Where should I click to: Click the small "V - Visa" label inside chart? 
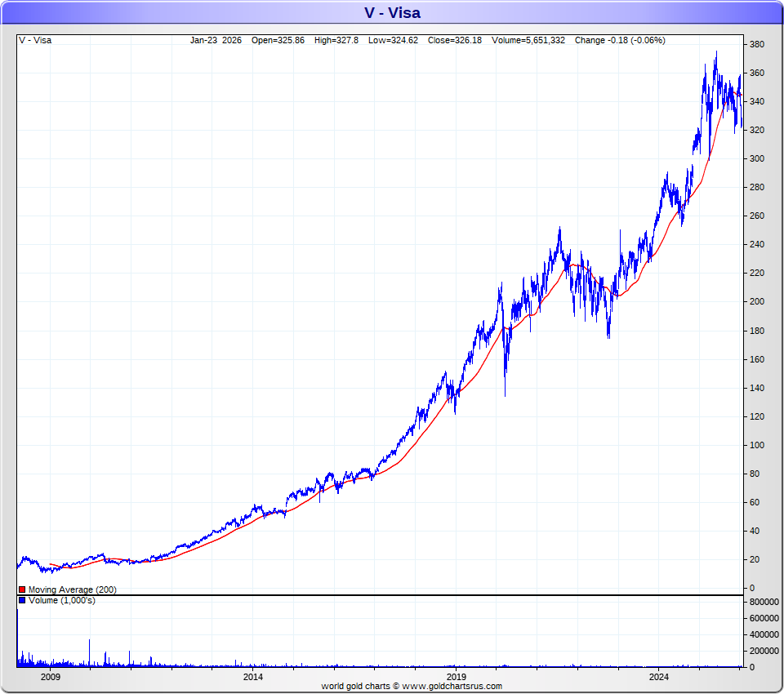click(37, 40)
